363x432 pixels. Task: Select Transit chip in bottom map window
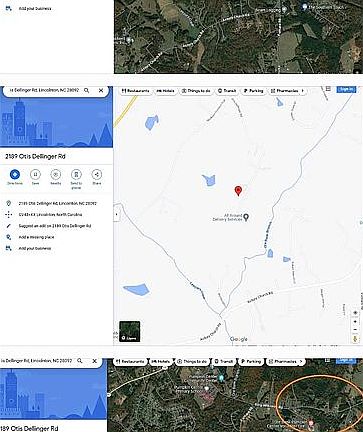coord(223,361)
